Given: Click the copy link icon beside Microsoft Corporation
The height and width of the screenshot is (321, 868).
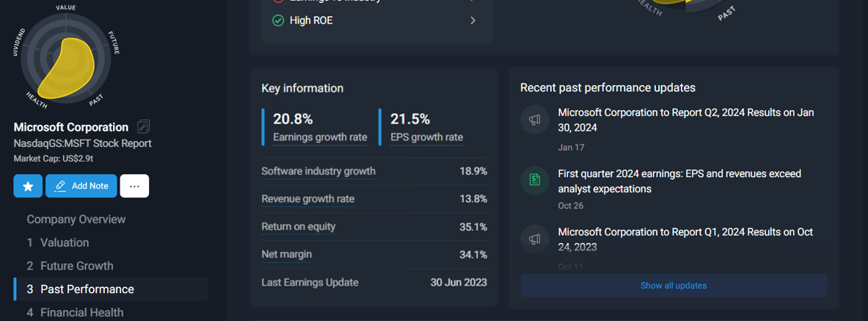Looking at the screenshot, I should 143,127.
